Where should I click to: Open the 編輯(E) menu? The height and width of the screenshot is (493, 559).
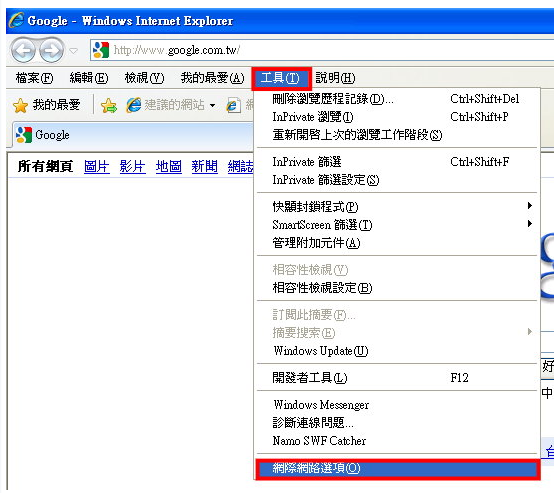click(88, 78)
